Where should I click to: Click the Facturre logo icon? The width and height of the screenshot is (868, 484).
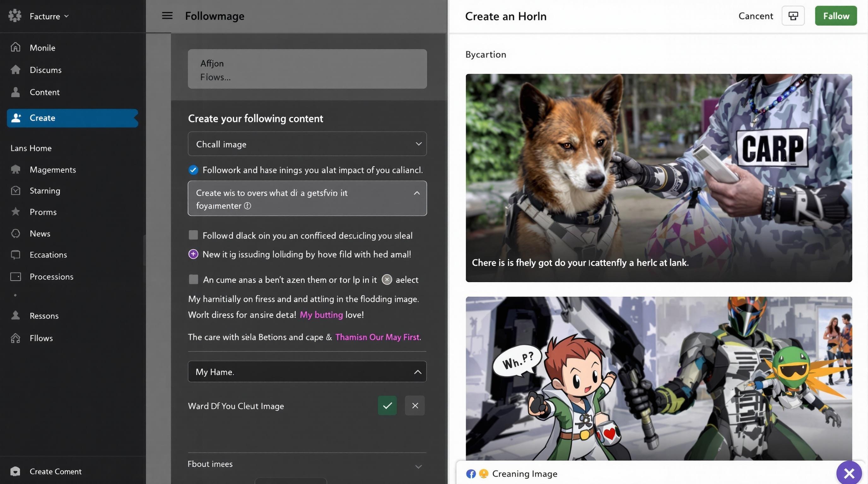click(15, 16)
